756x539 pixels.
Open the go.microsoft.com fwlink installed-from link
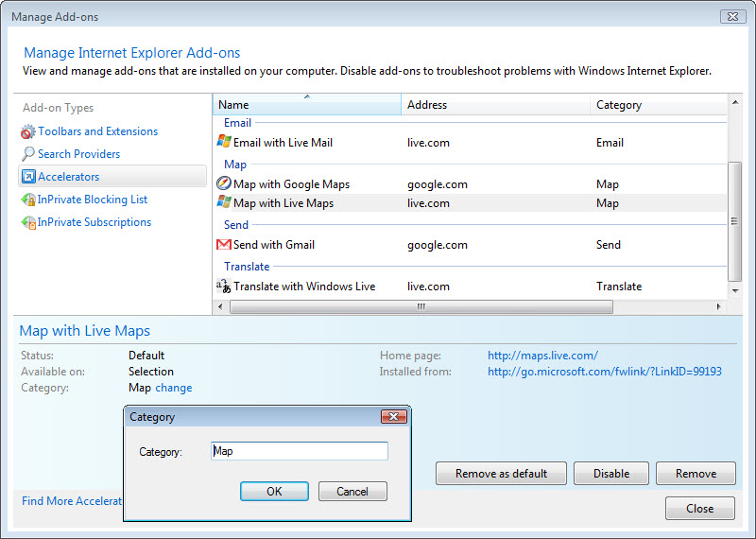tap(605, 372)
